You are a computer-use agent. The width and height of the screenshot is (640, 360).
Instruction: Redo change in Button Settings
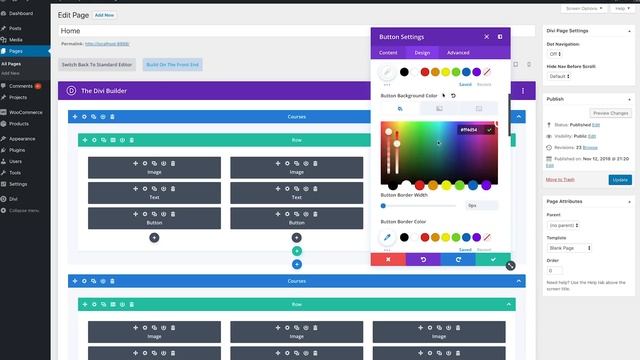(x=458, y=260)
